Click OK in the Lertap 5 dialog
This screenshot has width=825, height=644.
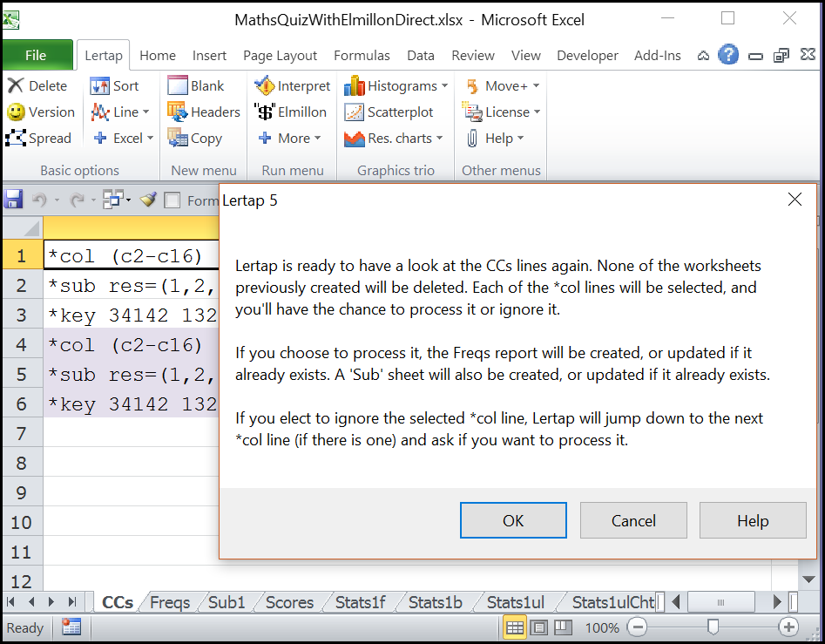513,520
